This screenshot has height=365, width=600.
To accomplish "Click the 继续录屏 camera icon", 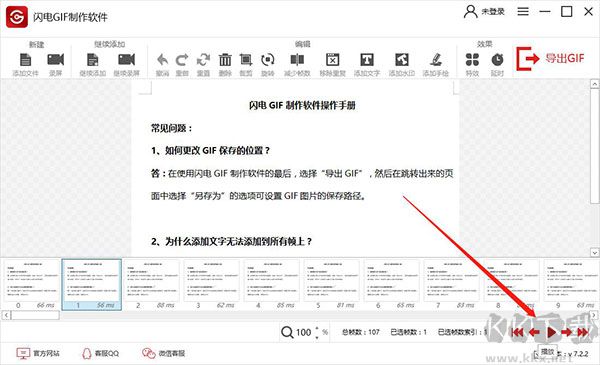I will pyautogui.click(x=127, y=60).
